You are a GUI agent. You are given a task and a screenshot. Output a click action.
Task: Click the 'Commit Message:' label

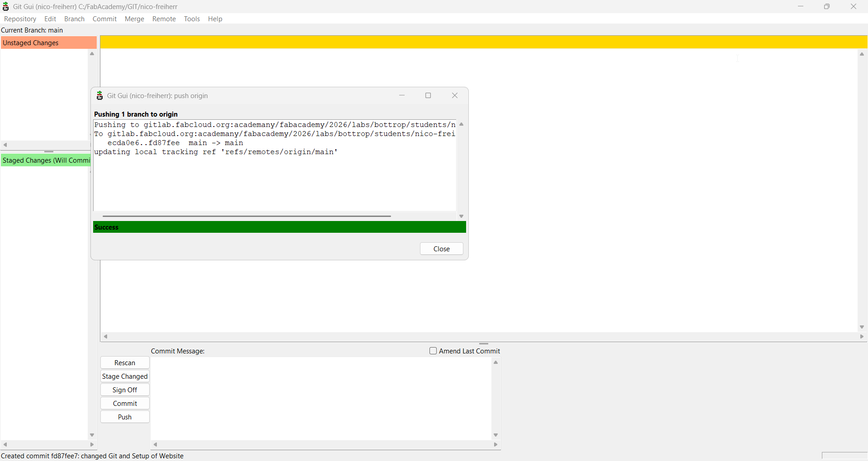point(178,351)
